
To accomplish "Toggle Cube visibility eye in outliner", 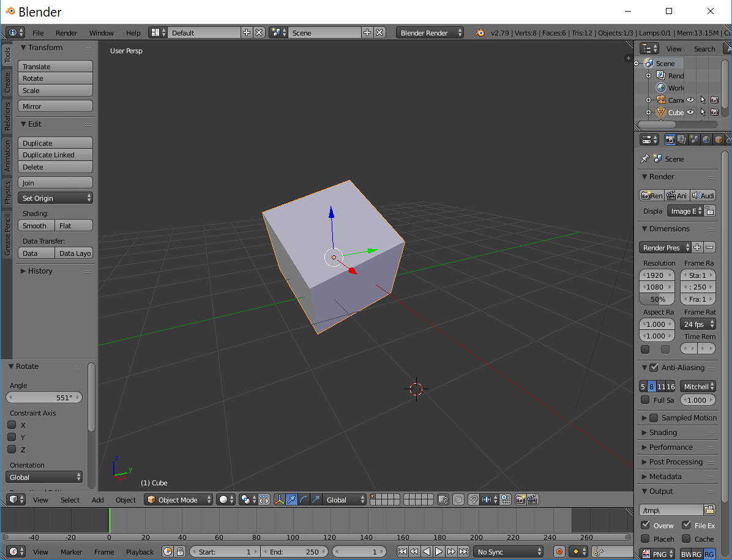I will (690, 112).
